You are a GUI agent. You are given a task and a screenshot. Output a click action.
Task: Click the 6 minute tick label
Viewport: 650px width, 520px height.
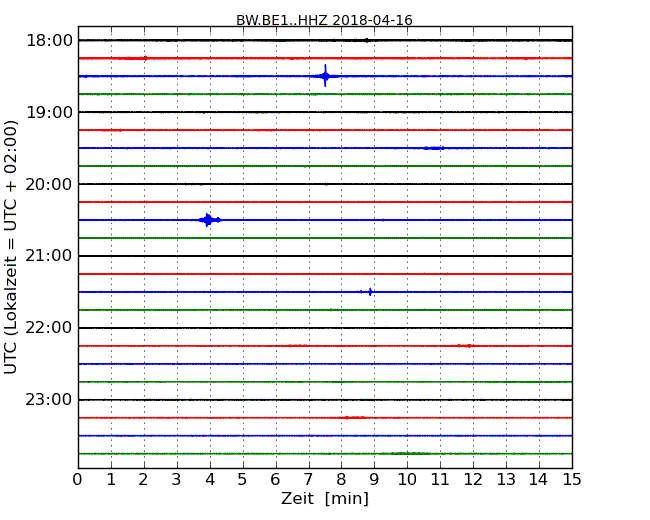click(275, 480)
